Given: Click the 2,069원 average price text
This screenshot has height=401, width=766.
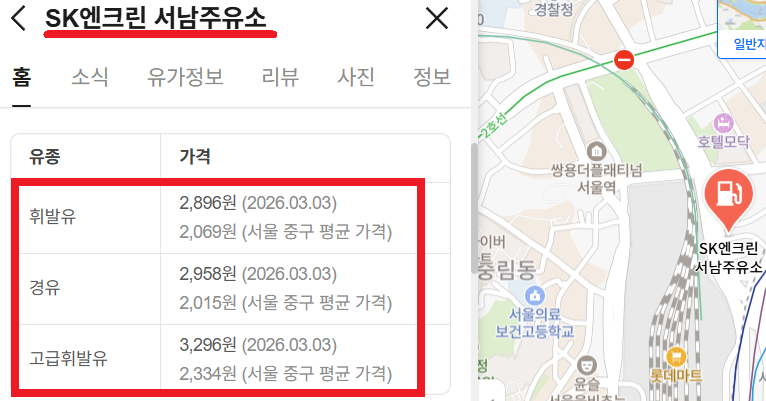Looking at the screenshot, I should click(286, 232).
